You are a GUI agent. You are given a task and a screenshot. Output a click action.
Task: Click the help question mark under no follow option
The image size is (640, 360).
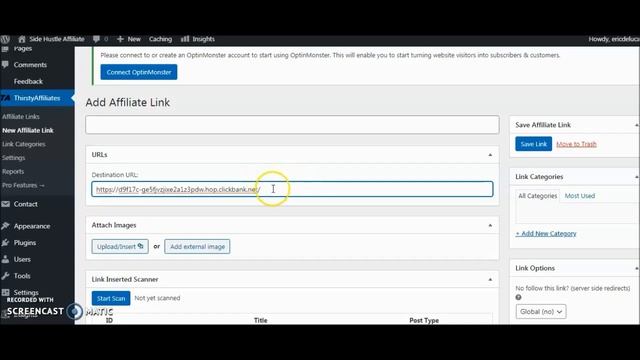pos(518,297)
